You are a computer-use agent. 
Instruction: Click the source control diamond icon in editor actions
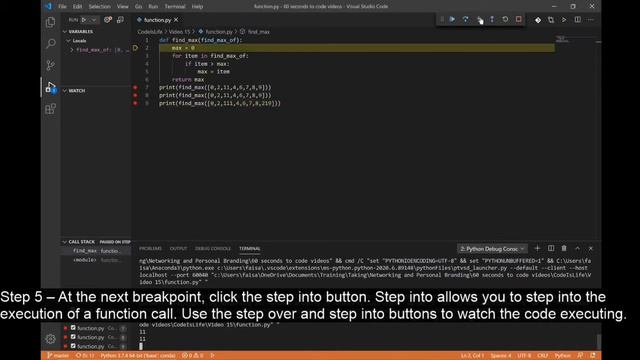point(538,20)
